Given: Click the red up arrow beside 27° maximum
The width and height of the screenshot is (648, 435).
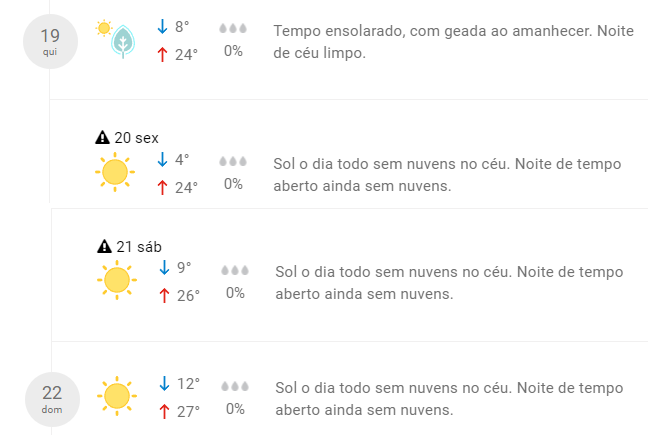Looking at the screenshot, I should coord(164,410).
